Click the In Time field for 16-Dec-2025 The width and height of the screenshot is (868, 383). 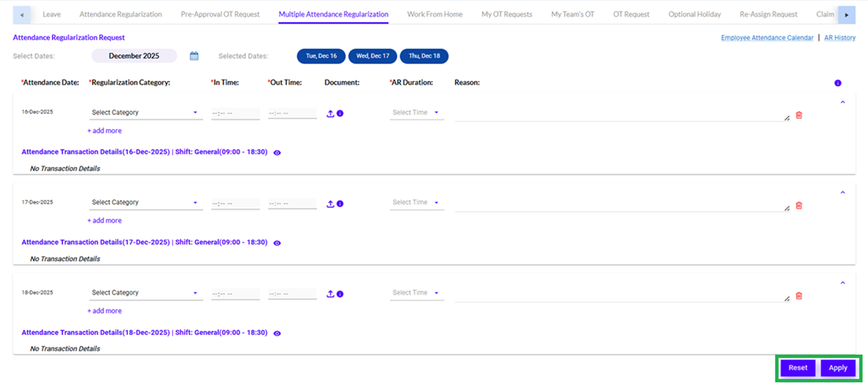(236, 113)
